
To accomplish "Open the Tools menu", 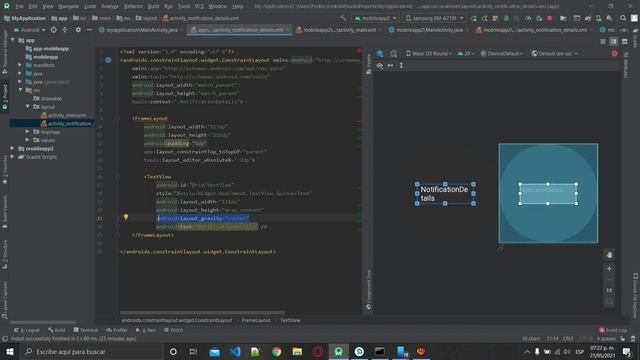I will [x=184, y=6].
